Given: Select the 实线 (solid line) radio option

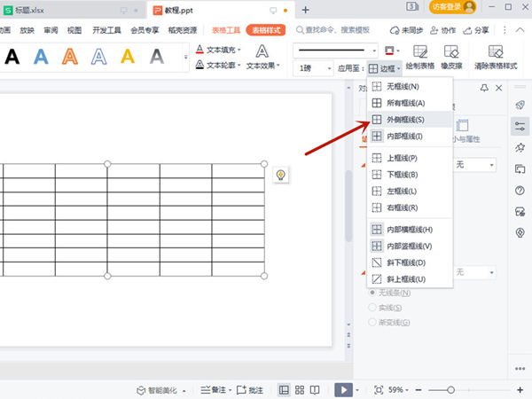Looking at the screenshot, I should click(372, 308).
